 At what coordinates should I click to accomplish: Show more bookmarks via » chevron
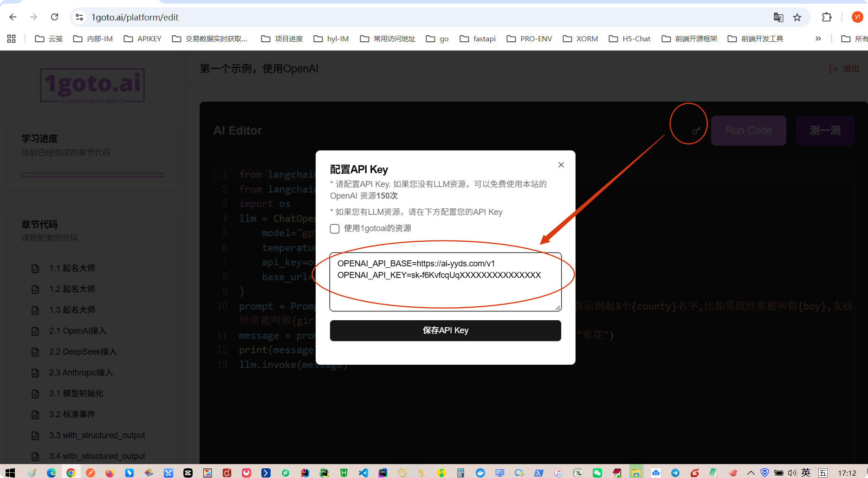(x=818, y=39)
